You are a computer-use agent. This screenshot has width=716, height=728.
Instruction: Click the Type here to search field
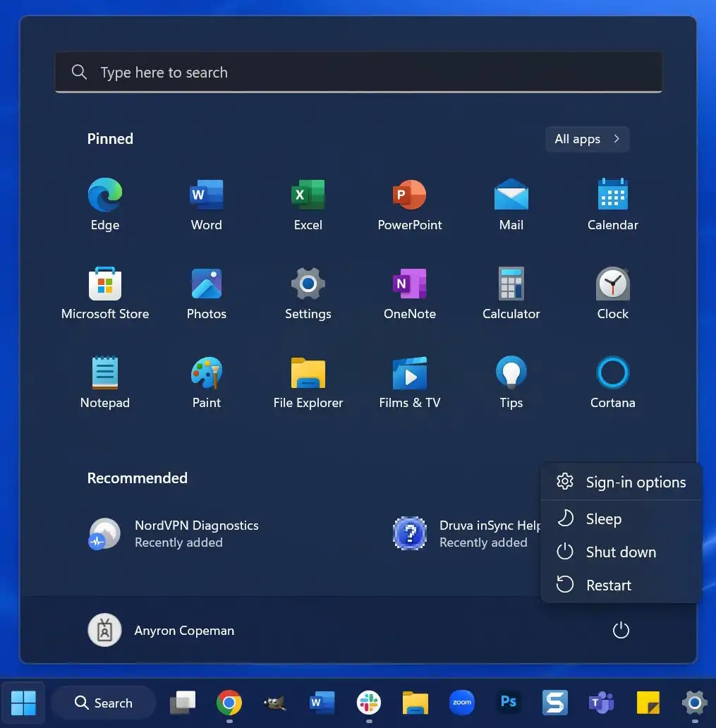tap(358, 73)
